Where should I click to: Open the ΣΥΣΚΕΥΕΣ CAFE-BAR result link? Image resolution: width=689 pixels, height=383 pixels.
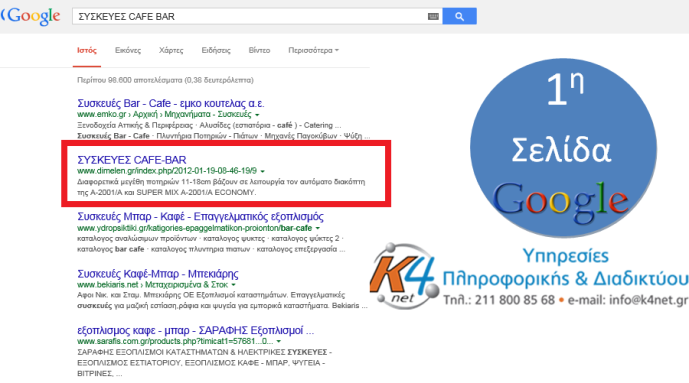[132, 160]
